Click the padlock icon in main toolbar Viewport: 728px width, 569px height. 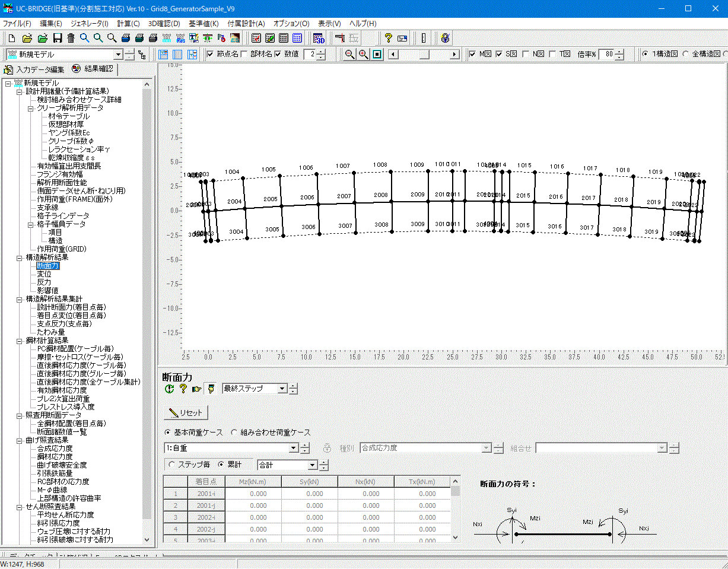coord(444,38)
